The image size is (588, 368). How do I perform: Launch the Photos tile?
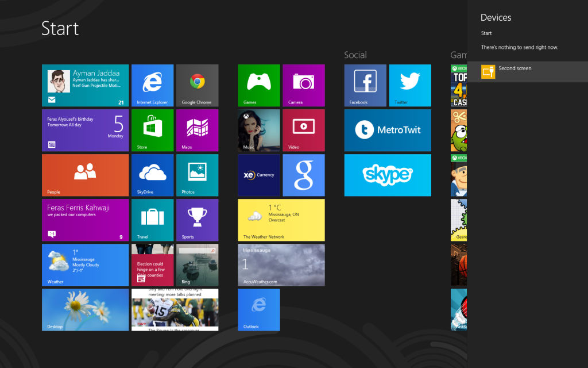click(198, 175)
